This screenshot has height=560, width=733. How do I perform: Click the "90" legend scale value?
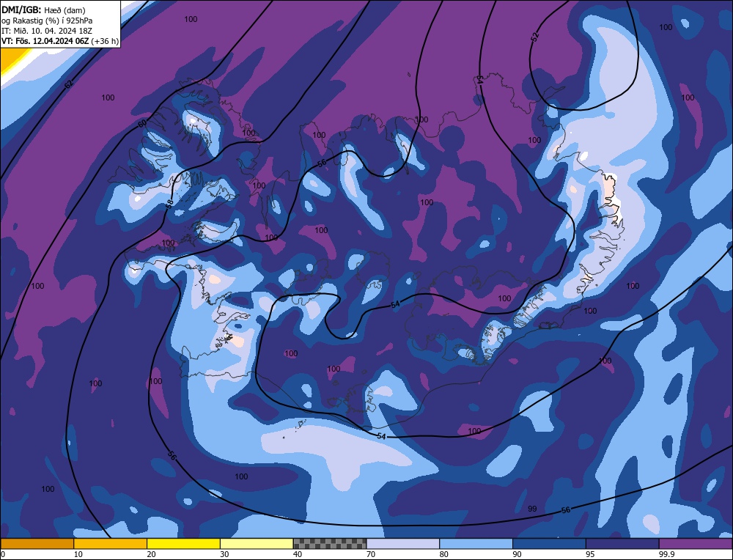pos(517,554)
